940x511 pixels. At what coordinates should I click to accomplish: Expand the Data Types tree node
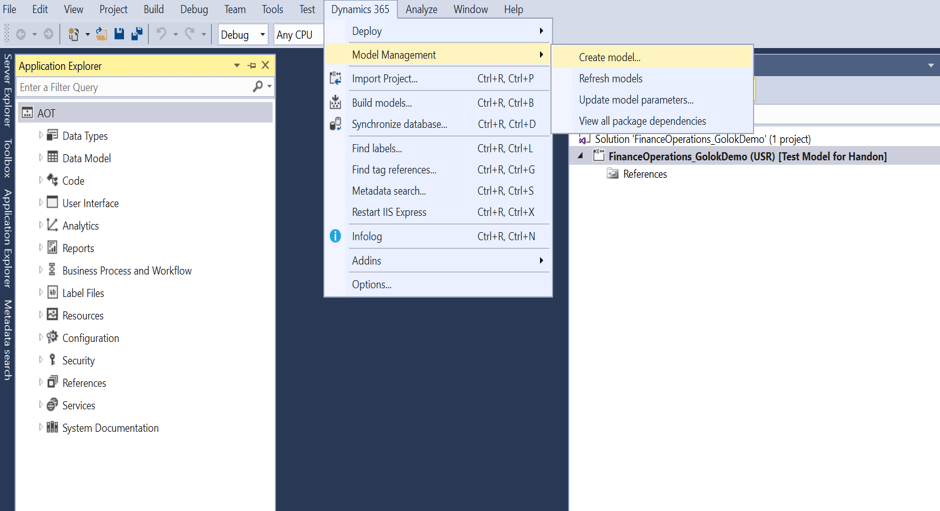[41, 135]
